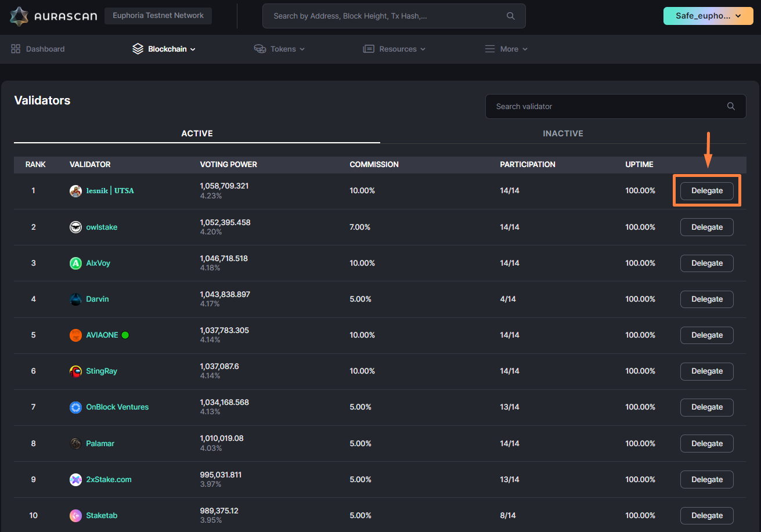
Task: Click Darvin's participation value 4/14
Action: pos(508,299)
